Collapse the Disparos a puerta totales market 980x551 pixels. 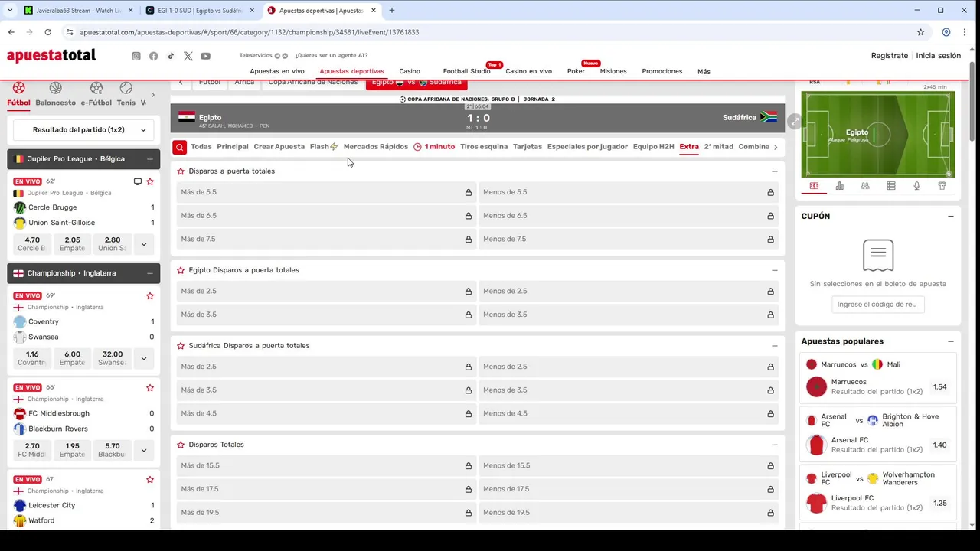(x=774, y=171)
